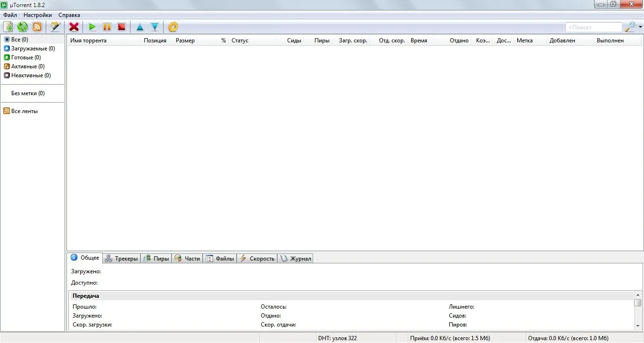Select Без метки (0) label

(x=28, y=93)
